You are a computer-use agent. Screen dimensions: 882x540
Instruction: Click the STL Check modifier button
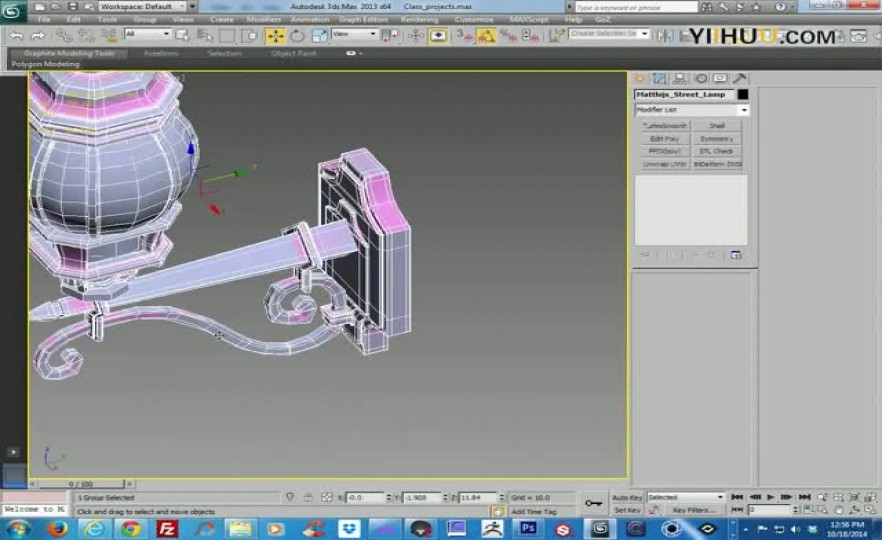pos(717,151)
